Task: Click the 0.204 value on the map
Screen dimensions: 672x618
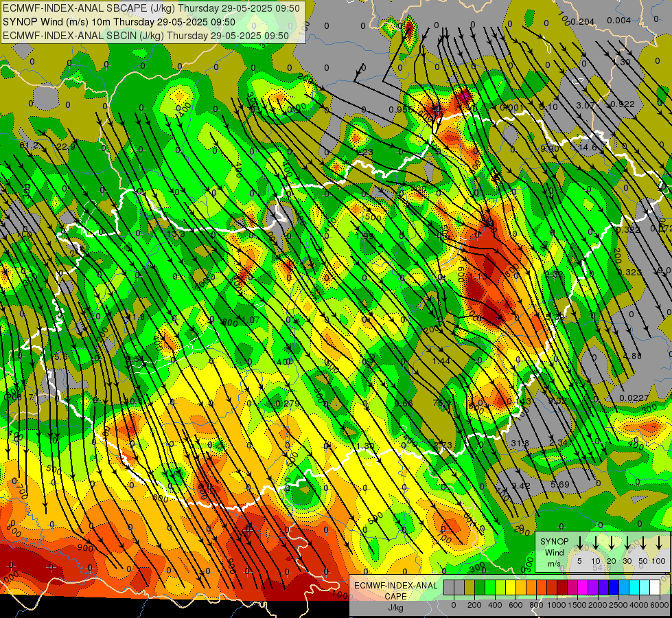Action: point(583,21)
